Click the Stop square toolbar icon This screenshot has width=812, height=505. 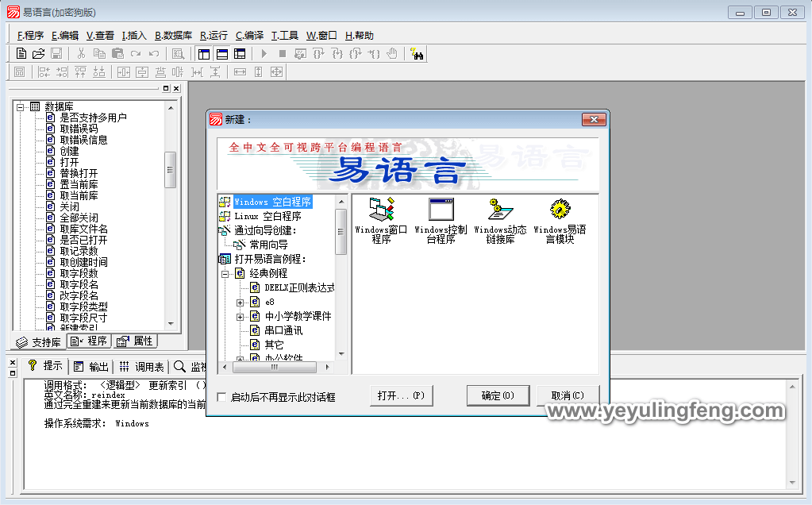point(283,53)
